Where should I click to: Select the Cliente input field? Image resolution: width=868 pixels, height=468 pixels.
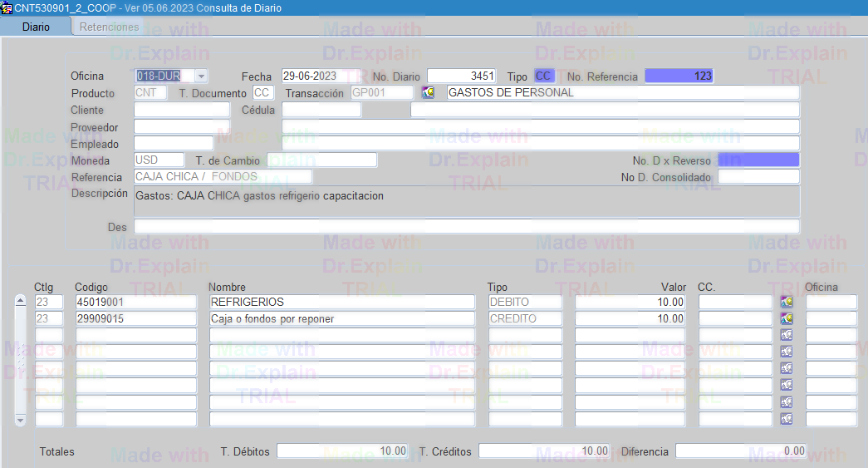pyautogui.click(x=181, y=110)
